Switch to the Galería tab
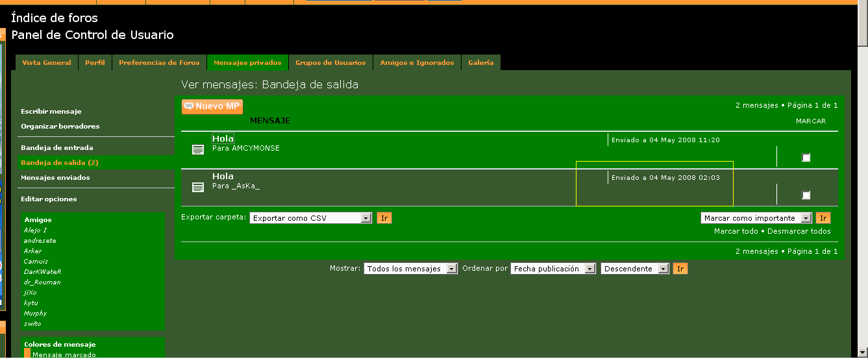 point(480,63)
